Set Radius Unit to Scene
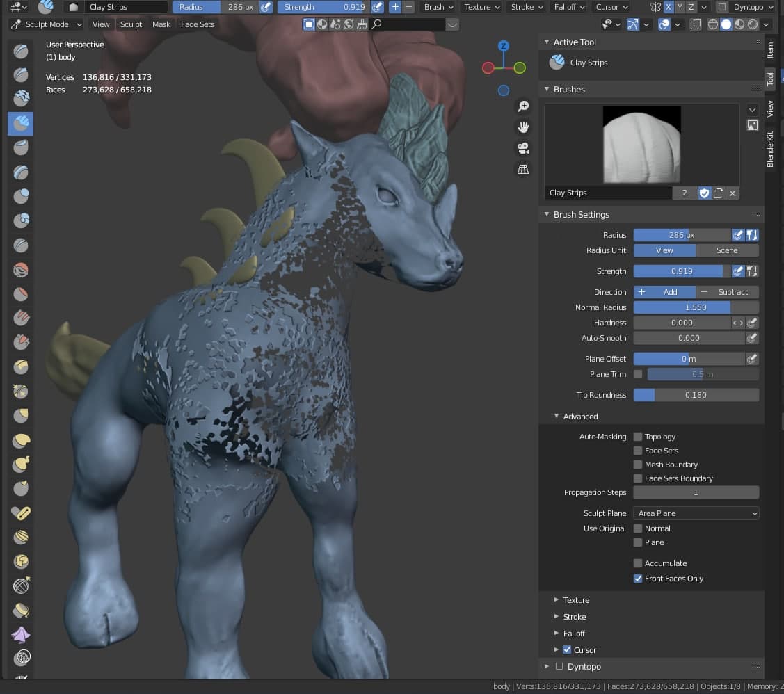The height and width of the screenshot is (694, 784). click(727, 250)
